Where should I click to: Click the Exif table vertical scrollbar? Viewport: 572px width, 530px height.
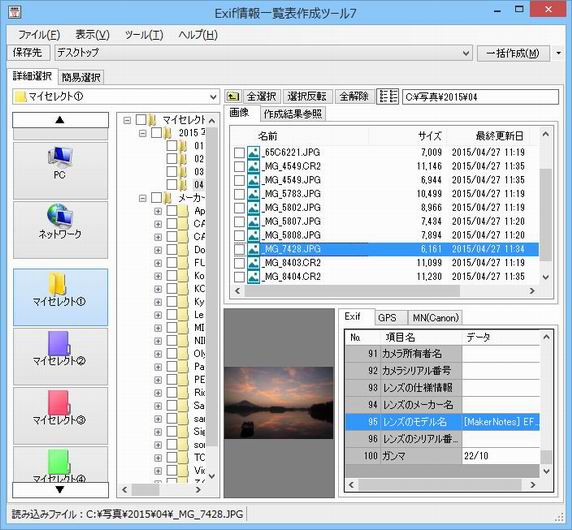pos(546,404)
